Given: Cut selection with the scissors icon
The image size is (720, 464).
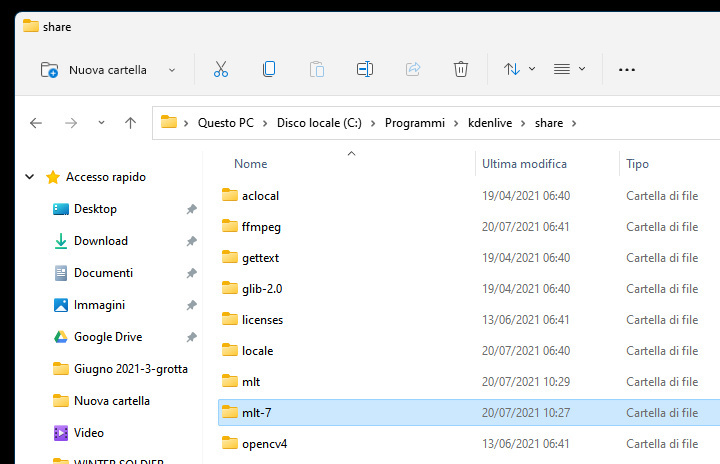Looking at the screenshot, I should 221,69.
